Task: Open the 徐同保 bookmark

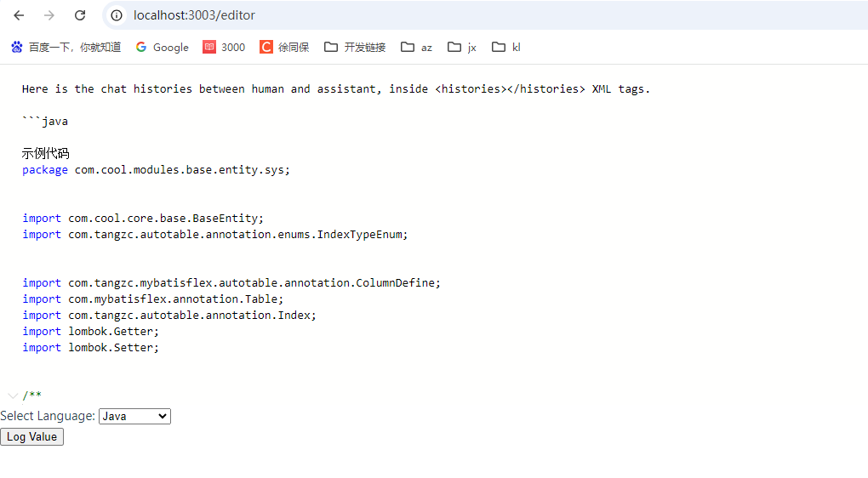Action: 284,47
